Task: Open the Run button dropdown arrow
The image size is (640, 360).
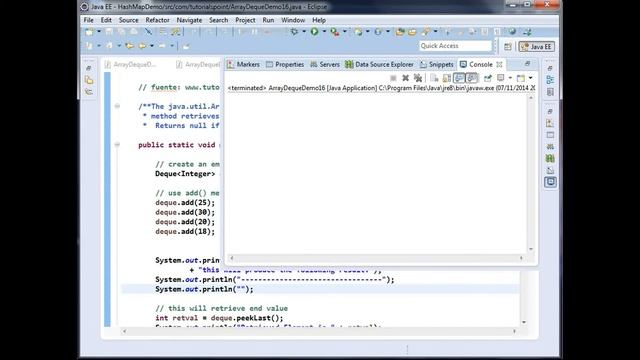Action: click(324, 31)
